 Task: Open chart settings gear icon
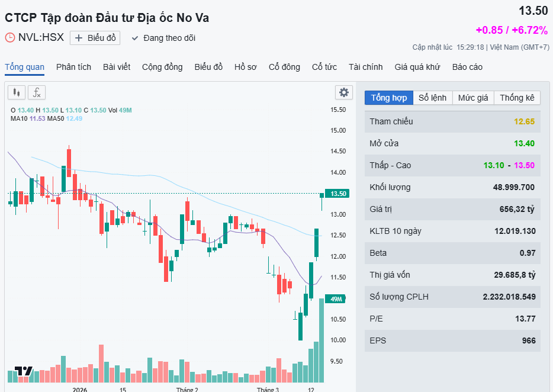click(343, 92)
